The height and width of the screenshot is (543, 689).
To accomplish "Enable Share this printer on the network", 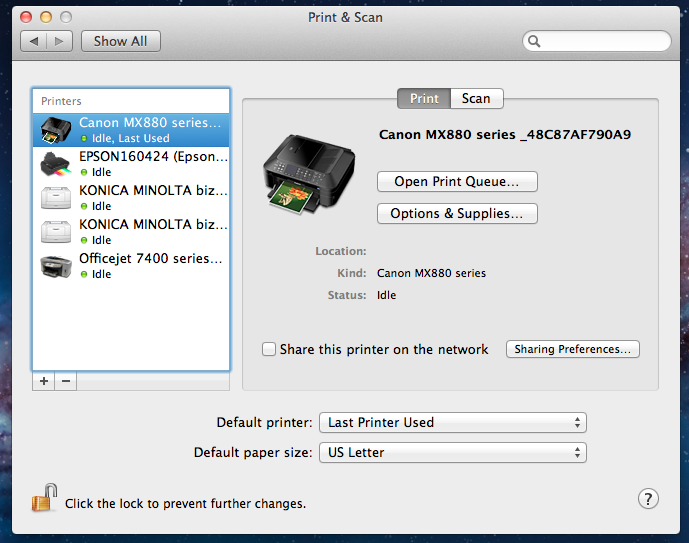I will click(268, 349).
